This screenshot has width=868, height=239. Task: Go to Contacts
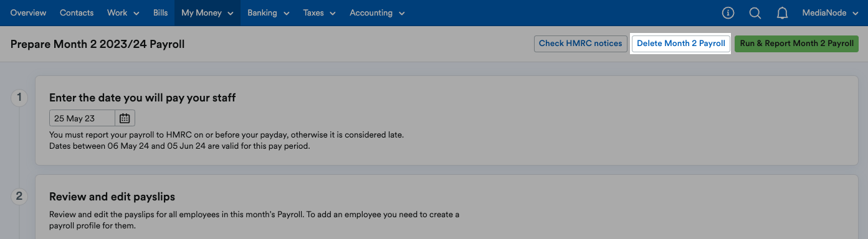click(77, 13)
